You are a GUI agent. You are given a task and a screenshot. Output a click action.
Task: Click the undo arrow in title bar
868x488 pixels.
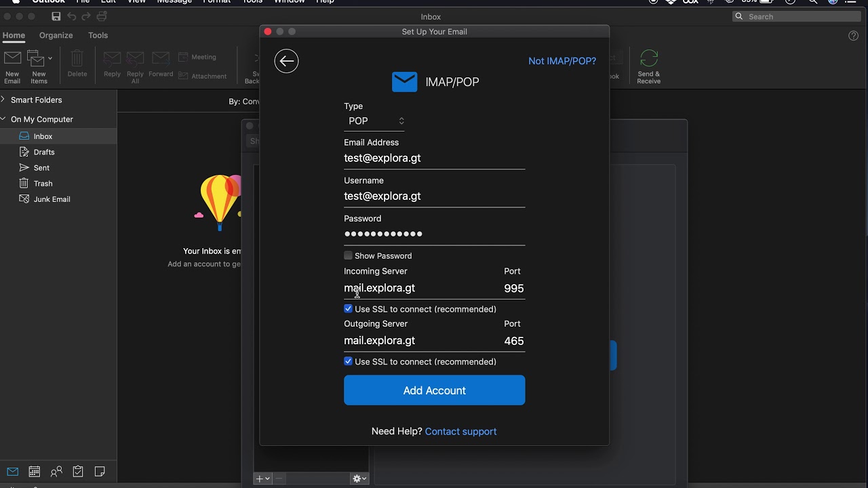[x=71, y=16]
